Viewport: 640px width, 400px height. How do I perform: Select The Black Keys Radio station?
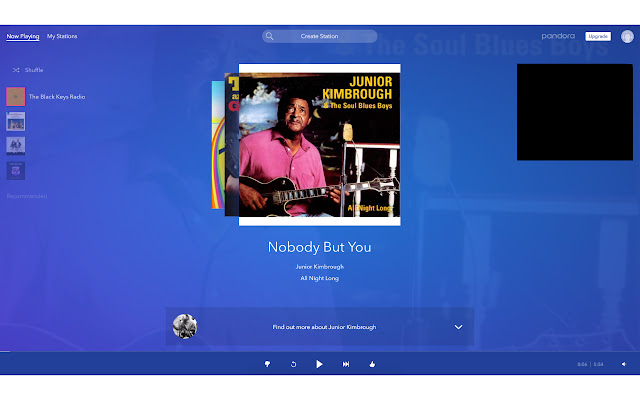coord(55,97)
